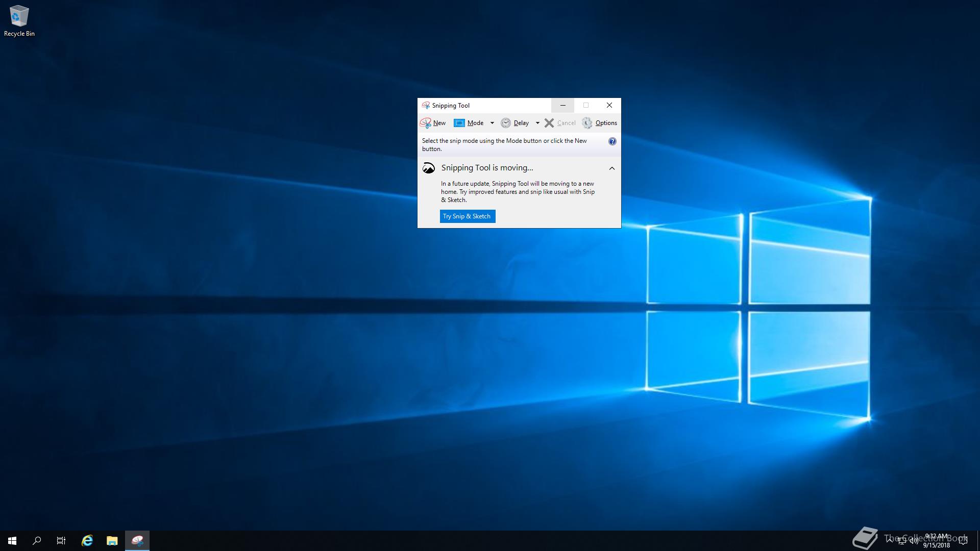
Task: Open the Windows Start menu
Action: 12,541
